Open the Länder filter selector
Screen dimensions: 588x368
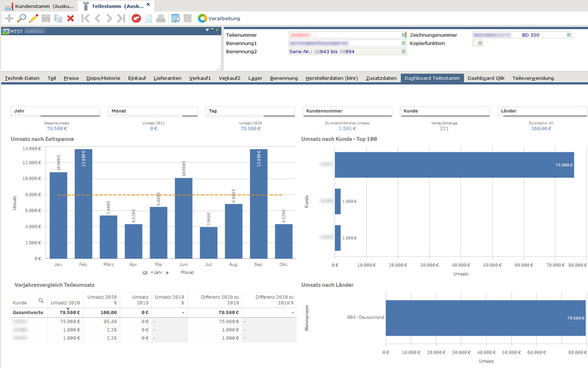(x=542, y=111)
